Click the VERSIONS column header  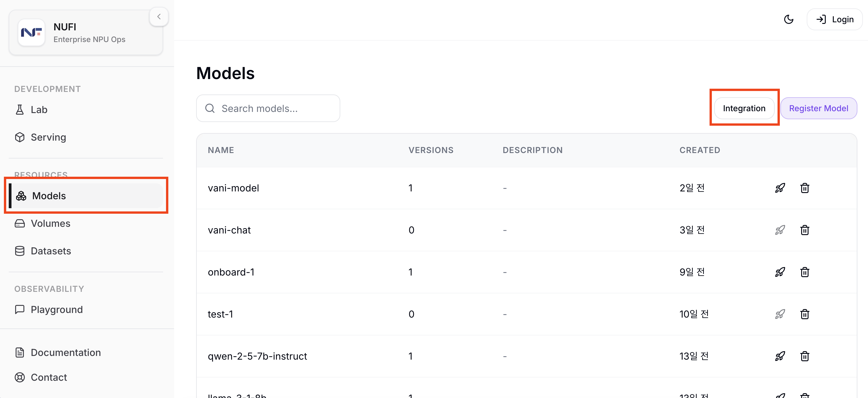tap(431, 150)
